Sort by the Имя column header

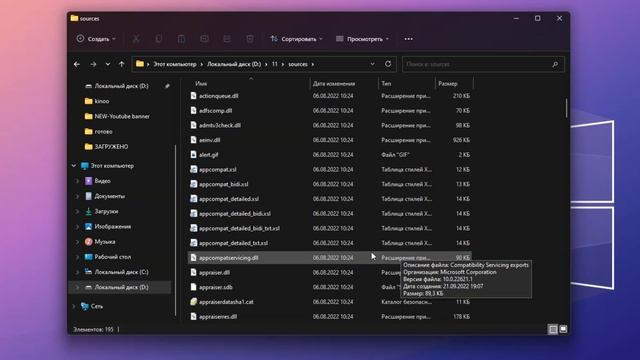(201, 83)
